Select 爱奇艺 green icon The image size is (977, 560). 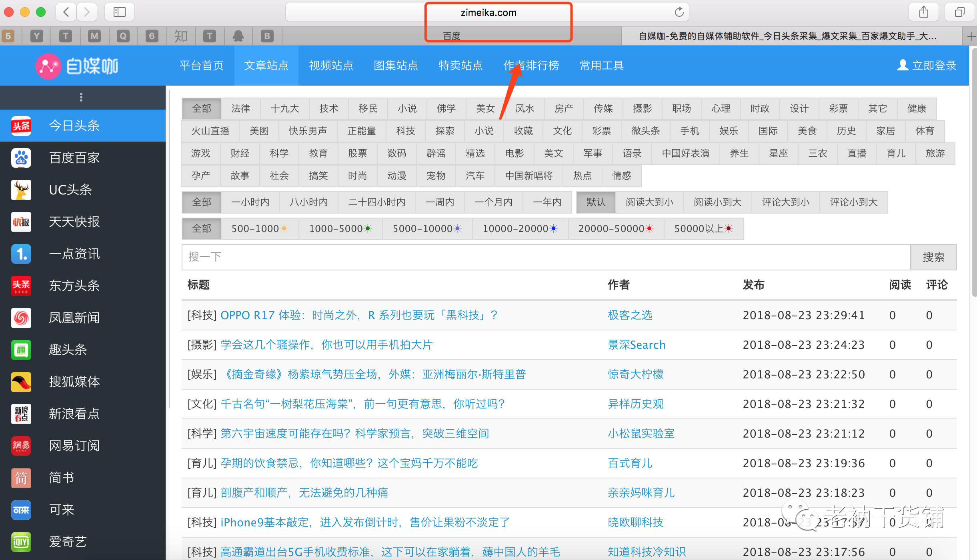coord(21,542)
